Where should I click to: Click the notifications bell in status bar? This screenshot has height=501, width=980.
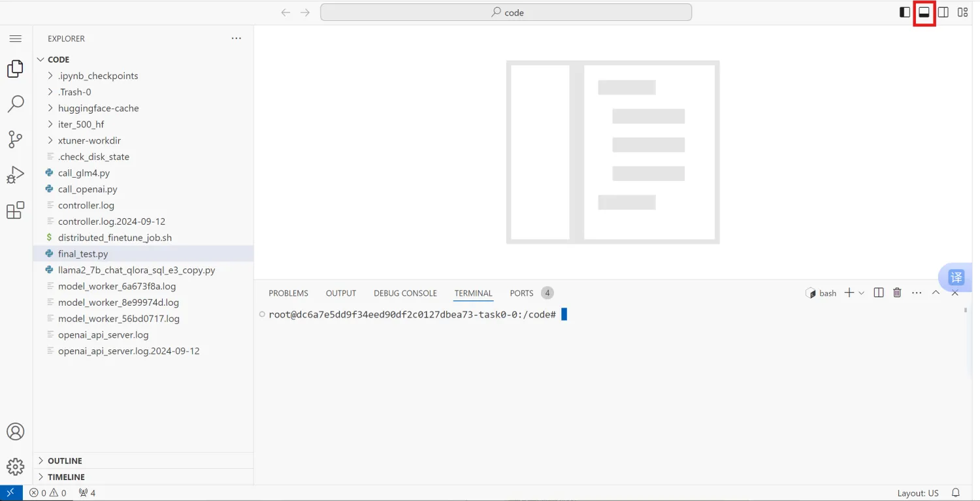[x=956, y=493]
